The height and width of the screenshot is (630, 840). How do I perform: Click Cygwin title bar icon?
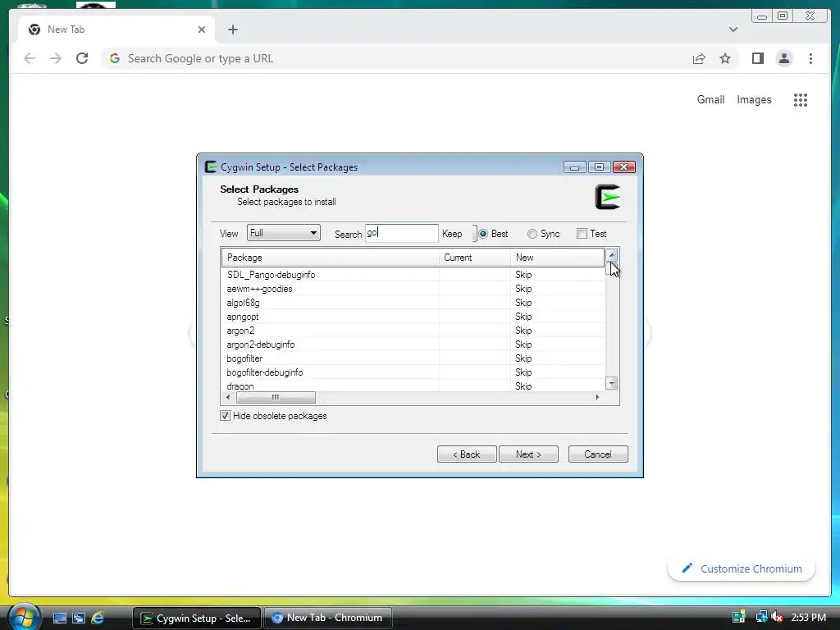211,167
